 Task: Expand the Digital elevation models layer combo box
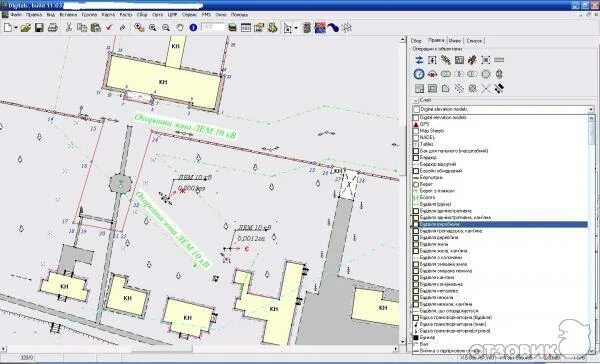(592, 109)
